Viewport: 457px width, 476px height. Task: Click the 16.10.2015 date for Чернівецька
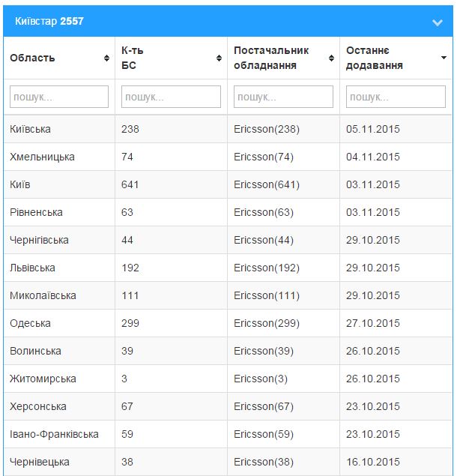[x=373, y=462]
